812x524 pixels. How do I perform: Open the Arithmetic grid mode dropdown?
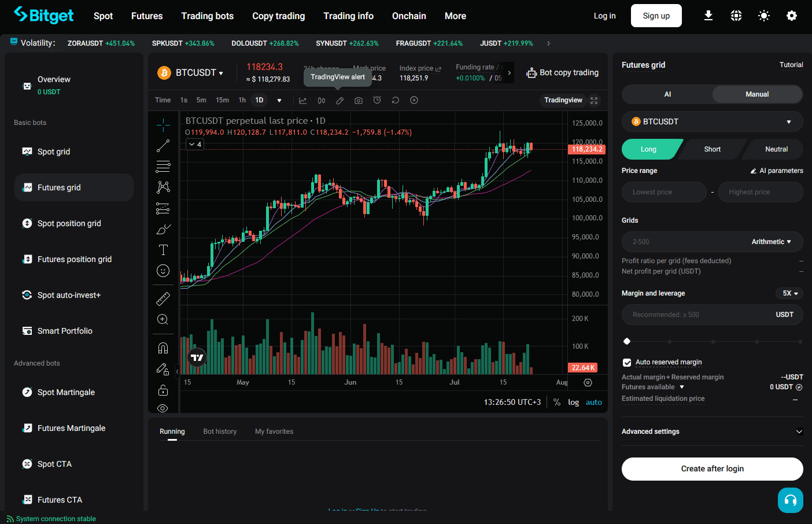771,242
